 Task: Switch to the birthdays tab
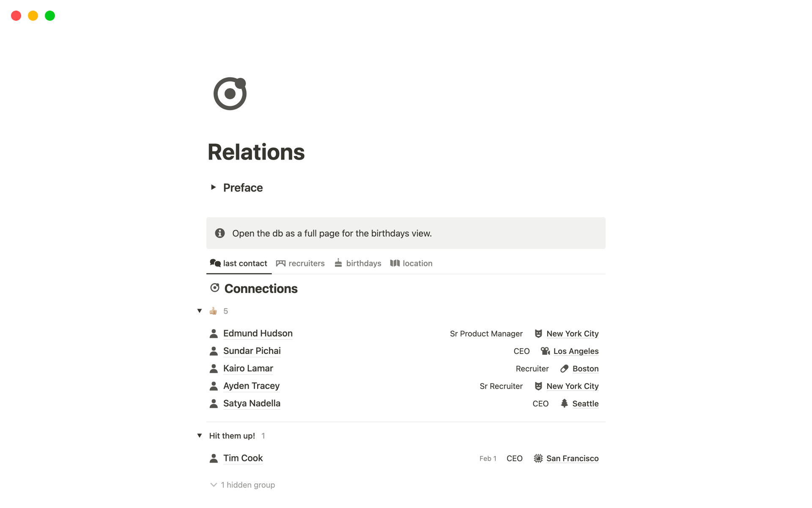point(358,263)
